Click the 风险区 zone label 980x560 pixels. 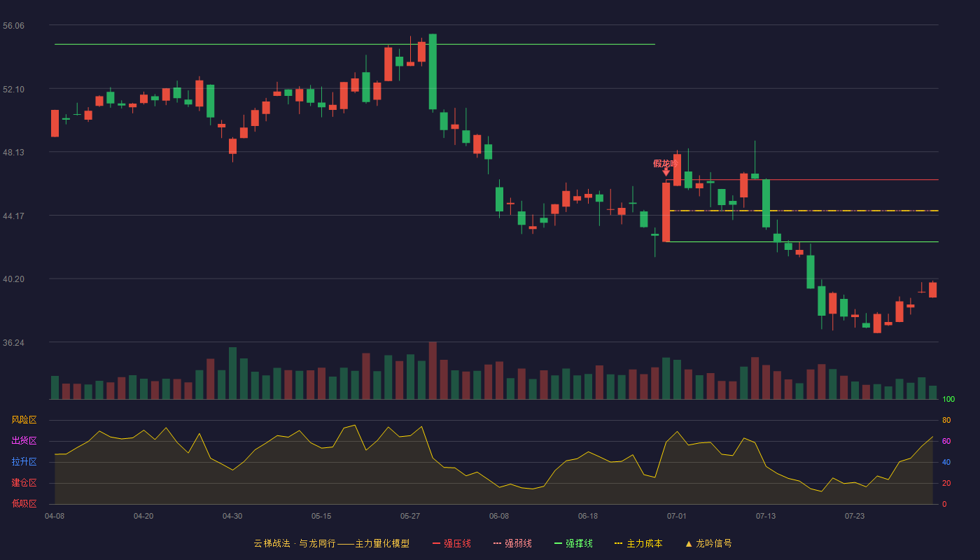[24, 420]
